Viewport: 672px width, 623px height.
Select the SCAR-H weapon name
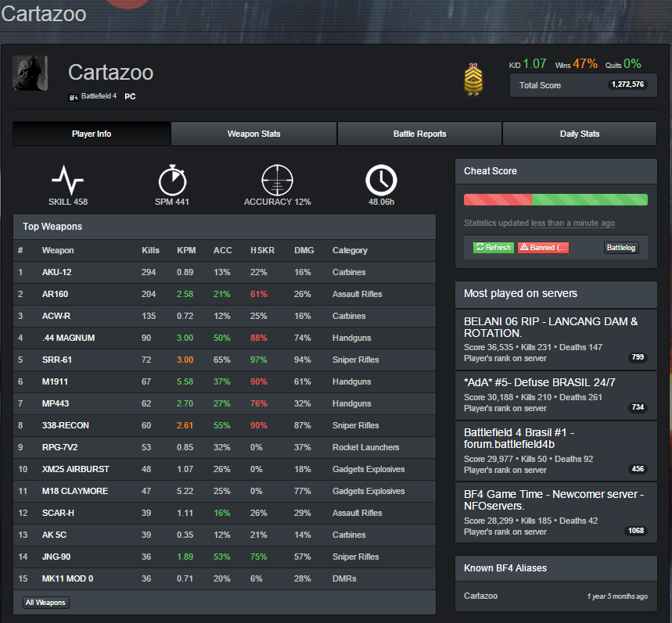pyautogui.click(x=58, y=513)
